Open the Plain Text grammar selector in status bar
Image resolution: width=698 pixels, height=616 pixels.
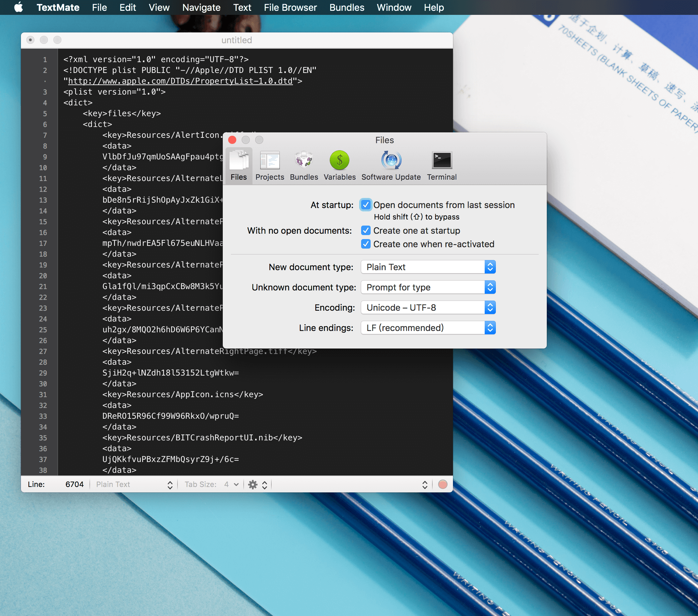134,485
